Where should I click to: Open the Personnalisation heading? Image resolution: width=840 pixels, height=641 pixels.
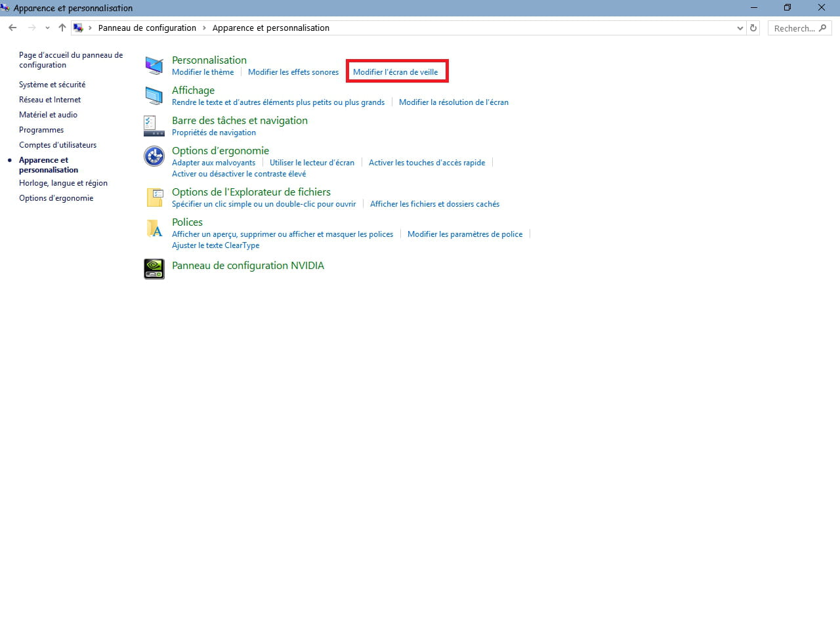[209, 60]
